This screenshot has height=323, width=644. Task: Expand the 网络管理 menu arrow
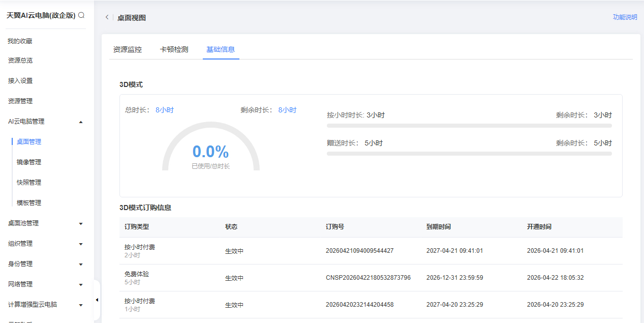pyautogui.click(x=81, y=284)
